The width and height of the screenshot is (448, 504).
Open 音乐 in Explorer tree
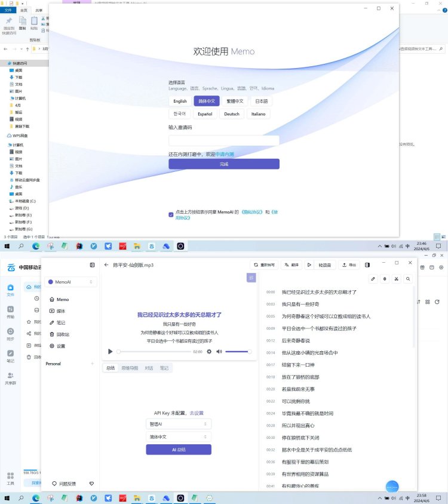tap(16, 187)
